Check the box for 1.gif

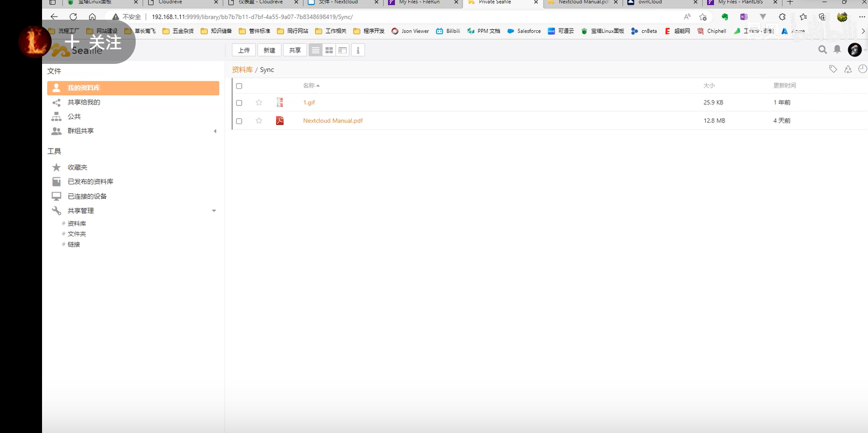click(x=239, y=103)
